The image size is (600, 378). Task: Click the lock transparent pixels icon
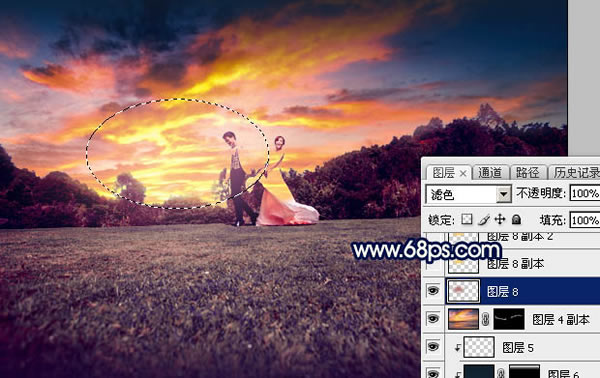click(x=466, y=219)
